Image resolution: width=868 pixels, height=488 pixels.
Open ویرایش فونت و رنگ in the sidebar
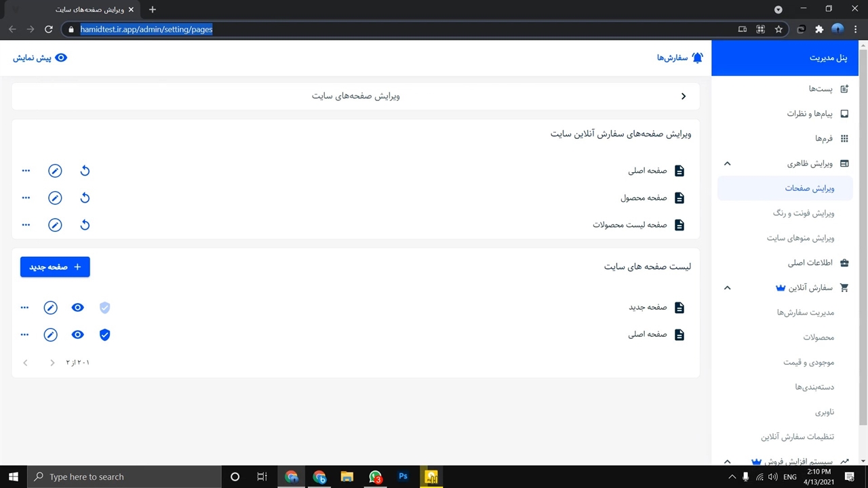(x=804, y=213)
